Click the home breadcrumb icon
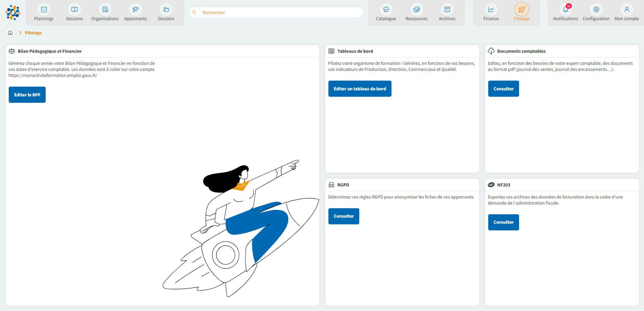The width and height of the screenshot is (644, 311). [10, 33]
